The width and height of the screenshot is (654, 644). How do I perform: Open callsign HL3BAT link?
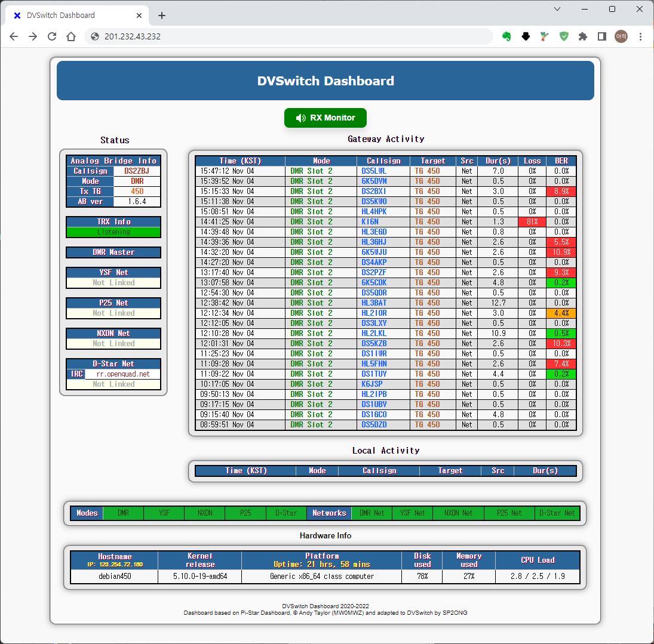tap(374, 303)
